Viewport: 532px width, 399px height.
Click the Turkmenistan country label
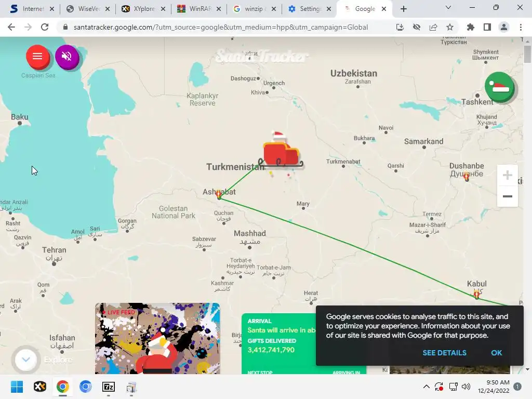pyautogui.click(x=235, y=167)
